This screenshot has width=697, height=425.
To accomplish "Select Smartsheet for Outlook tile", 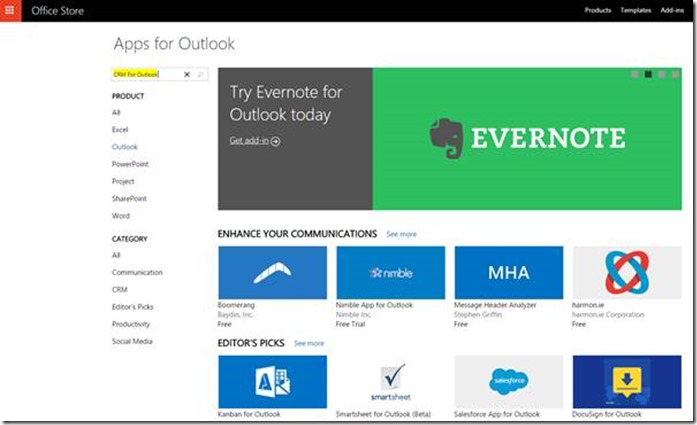I will click(390, 381).
